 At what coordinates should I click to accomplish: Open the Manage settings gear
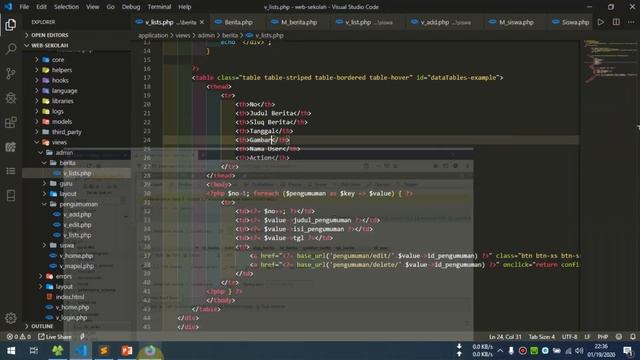click(11, 318)
